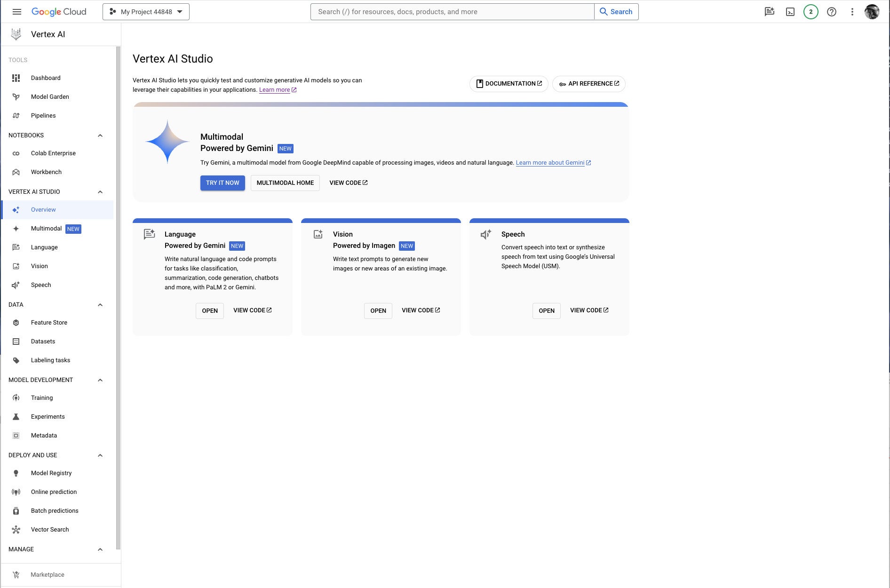
Task: Click the Feature Store icon
Action: coord(16,323)
